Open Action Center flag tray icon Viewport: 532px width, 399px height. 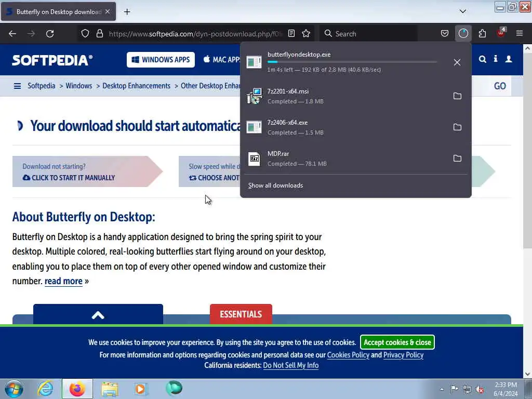(x=454, y=389)
